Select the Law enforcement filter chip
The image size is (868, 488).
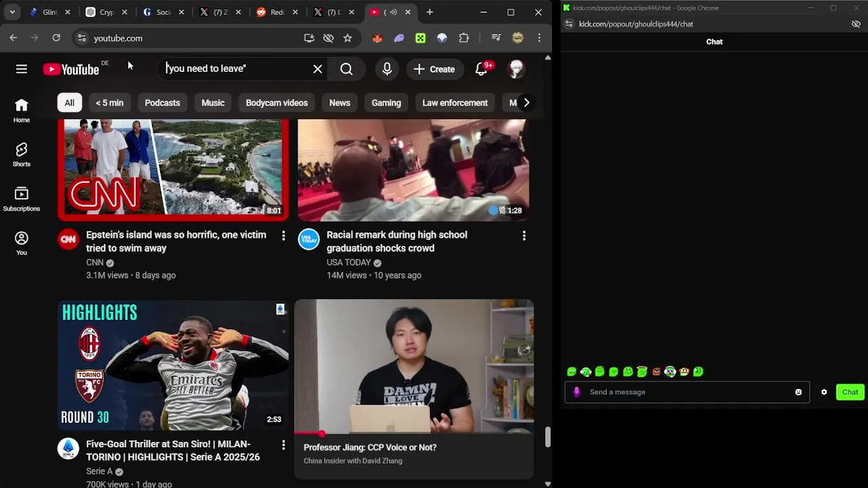point(455,103)
